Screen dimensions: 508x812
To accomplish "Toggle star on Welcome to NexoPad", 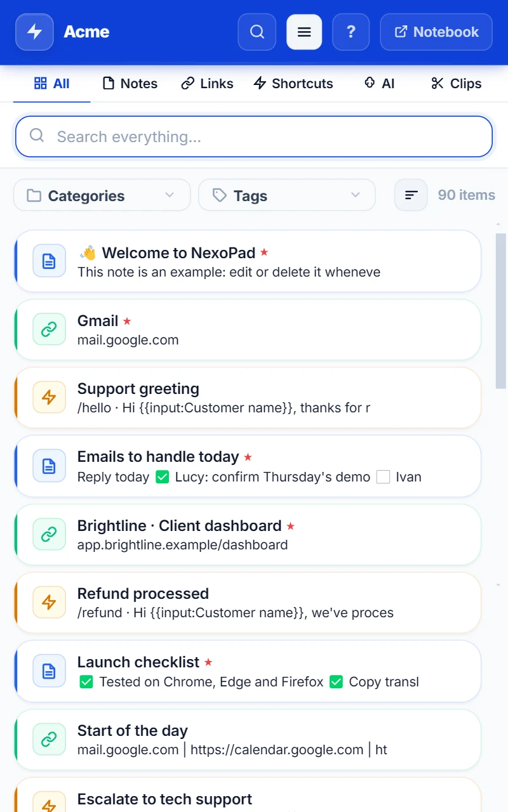I will [x=264, y=252].
